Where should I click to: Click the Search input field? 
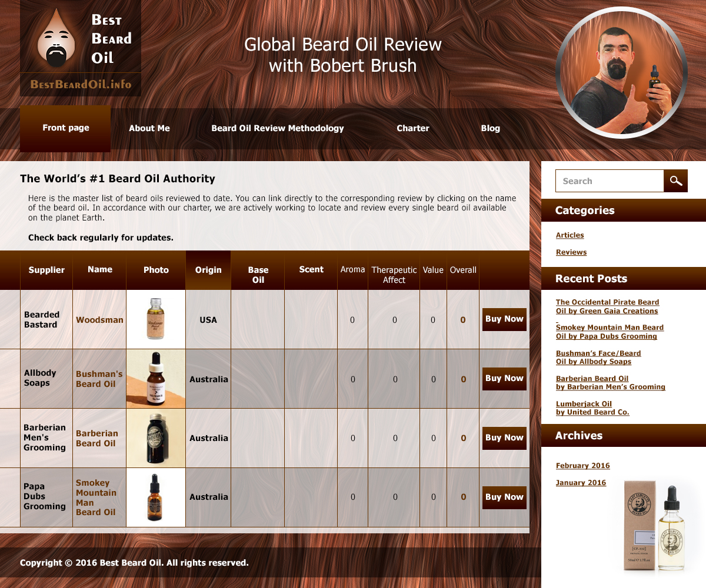pos(609,181)
